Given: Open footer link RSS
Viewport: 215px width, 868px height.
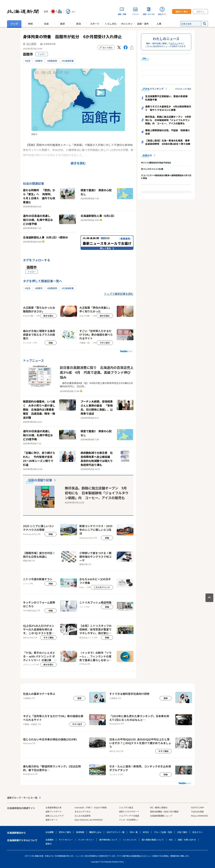Looking at the screenshot, I should pyautogui.click(x=171, y=840).
